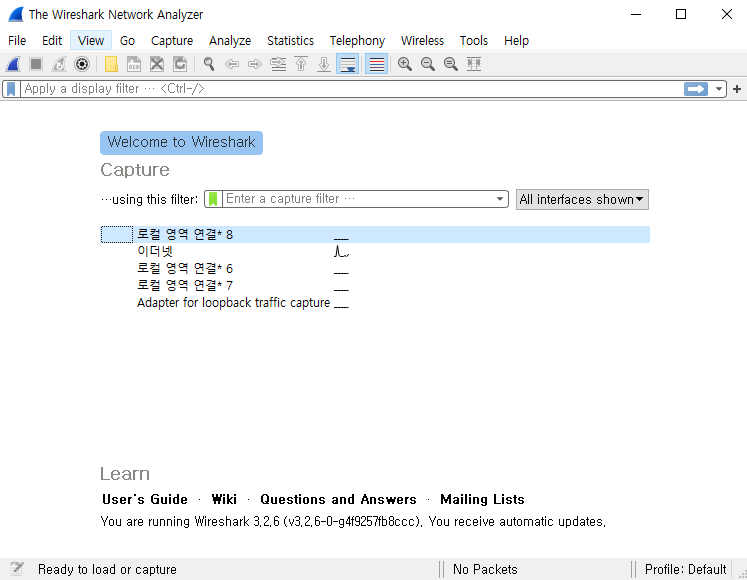
Task: Click display filter bookmark icon
Action: [x=11, y=89]
